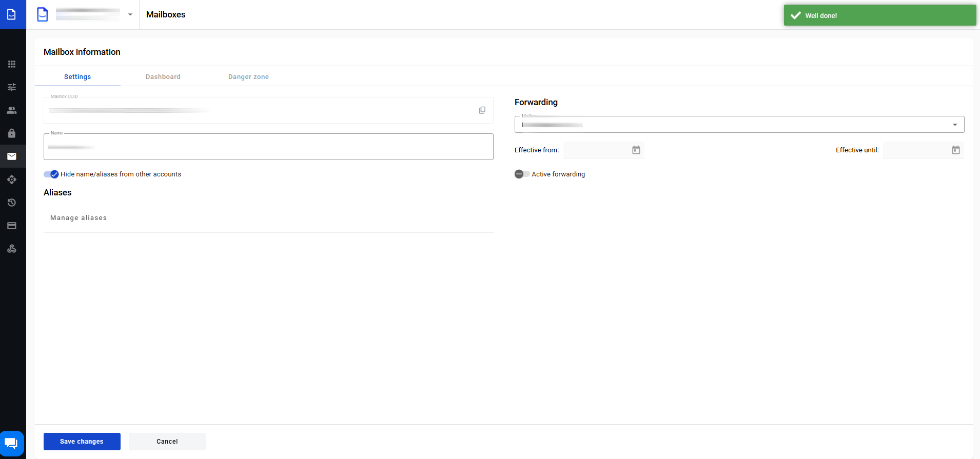
Task: Click the Save changes button
Action: 82,442
